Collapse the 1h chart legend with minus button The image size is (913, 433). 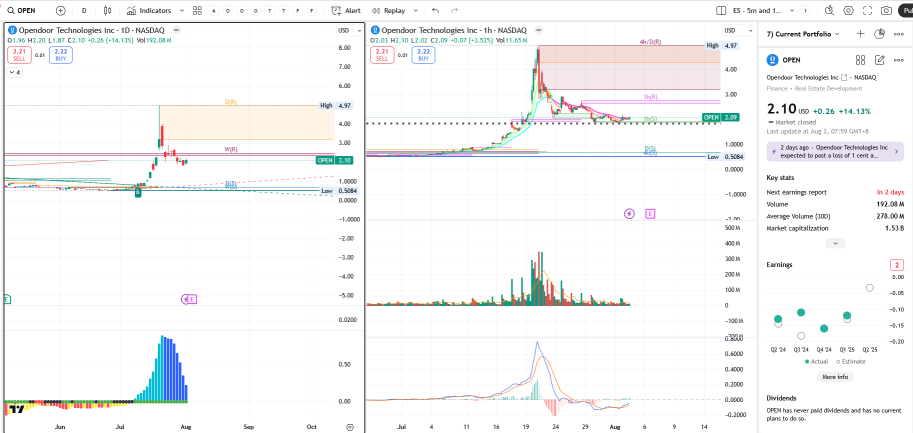click(538, 30)
